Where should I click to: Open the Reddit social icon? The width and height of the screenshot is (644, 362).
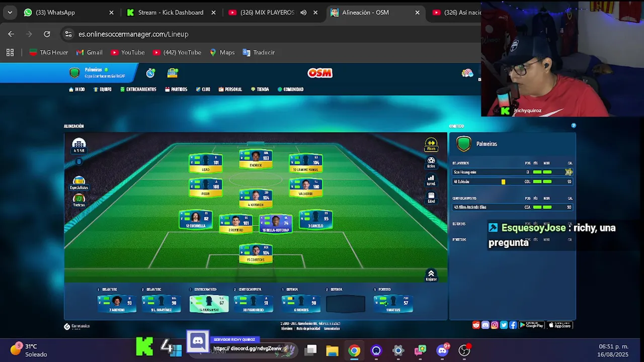coord(476,325)
